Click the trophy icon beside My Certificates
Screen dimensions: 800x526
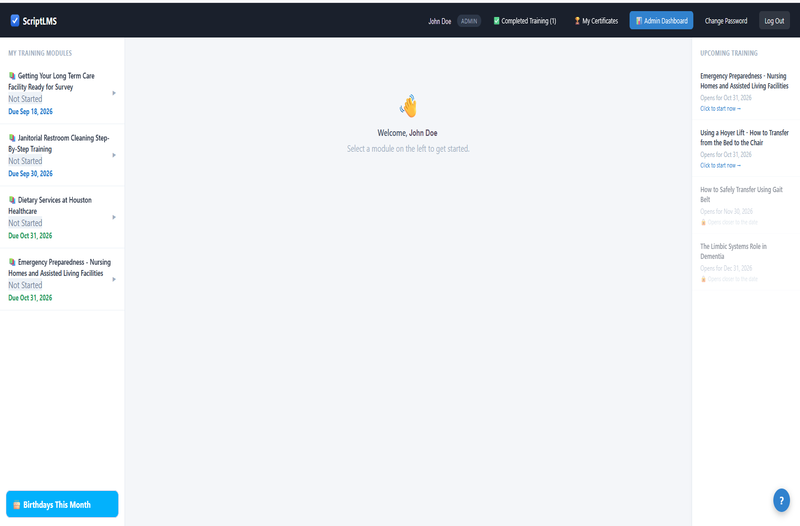[577, 21]
